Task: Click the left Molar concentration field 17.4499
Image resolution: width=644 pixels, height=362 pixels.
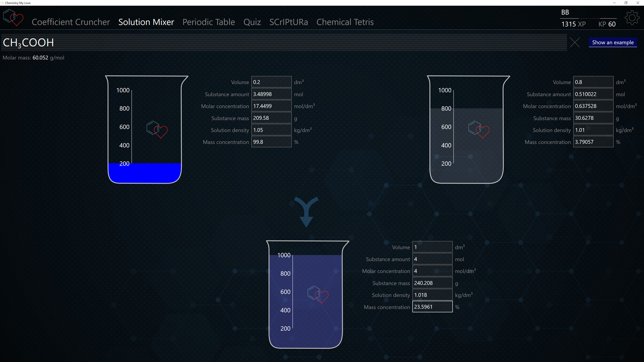Action: click(x=271, y=106)
